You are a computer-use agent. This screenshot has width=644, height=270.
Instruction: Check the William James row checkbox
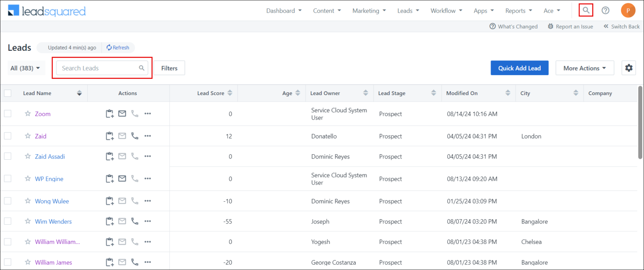8,262
